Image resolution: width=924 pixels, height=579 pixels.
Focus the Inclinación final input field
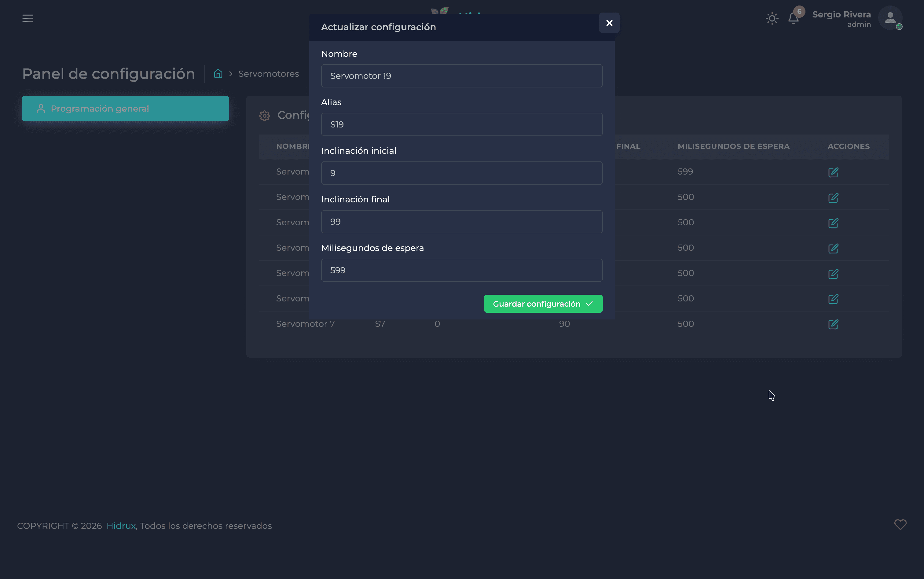tap(462, 222)
